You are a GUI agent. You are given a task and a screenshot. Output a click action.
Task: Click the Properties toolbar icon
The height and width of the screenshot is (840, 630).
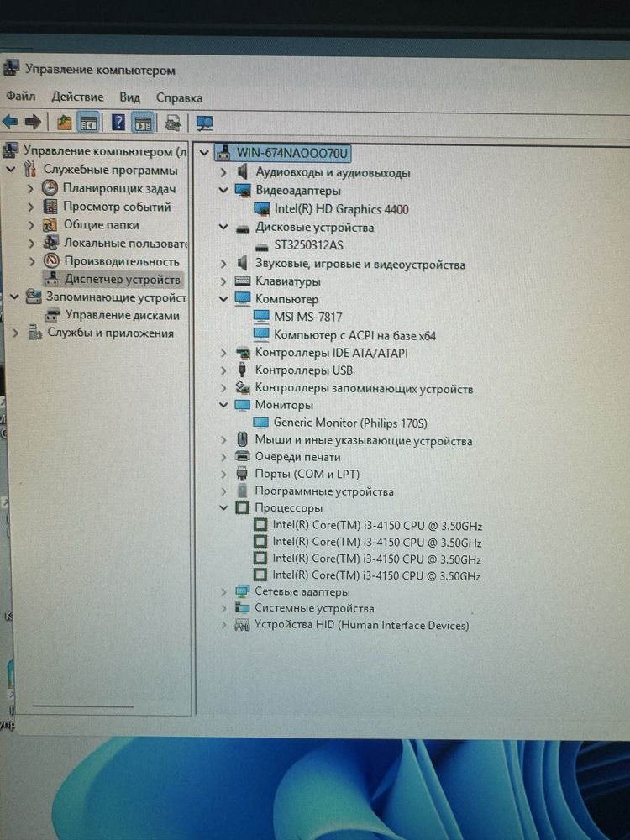coord(172,123)
